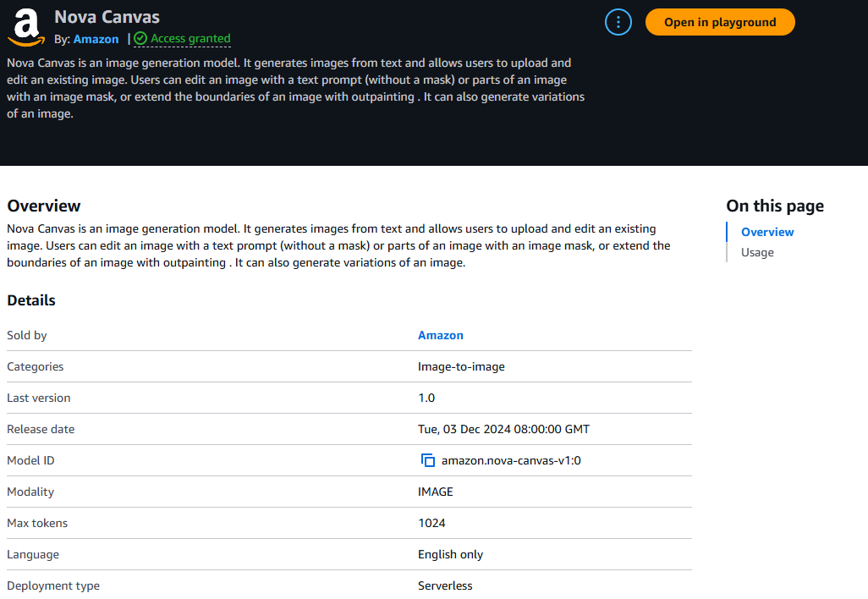Select the Details heading
Screen dimensions: 868x599
tap(31, 300)
